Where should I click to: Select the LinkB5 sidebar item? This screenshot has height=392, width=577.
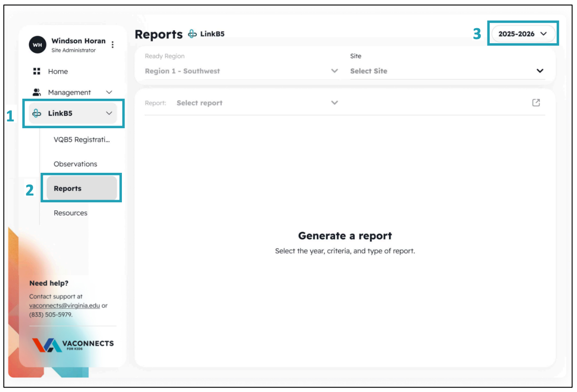[73, 113]
